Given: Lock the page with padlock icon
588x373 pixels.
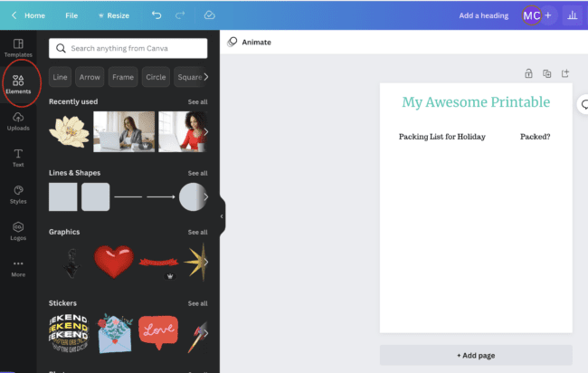Looking at the screenshot, I should [x=528, y=73].
